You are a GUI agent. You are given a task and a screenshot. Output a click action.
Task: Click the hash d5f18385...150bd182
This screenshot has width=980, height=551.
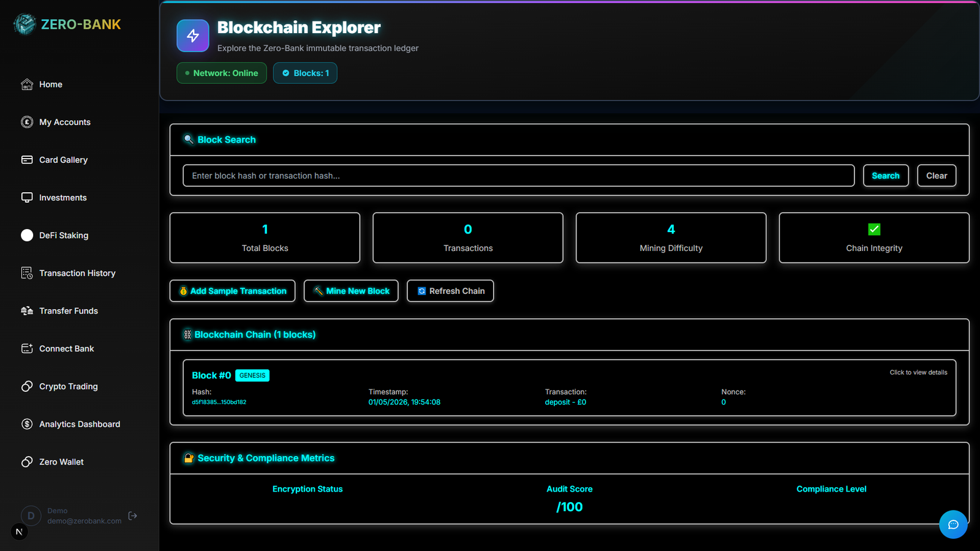click(219, 402)
